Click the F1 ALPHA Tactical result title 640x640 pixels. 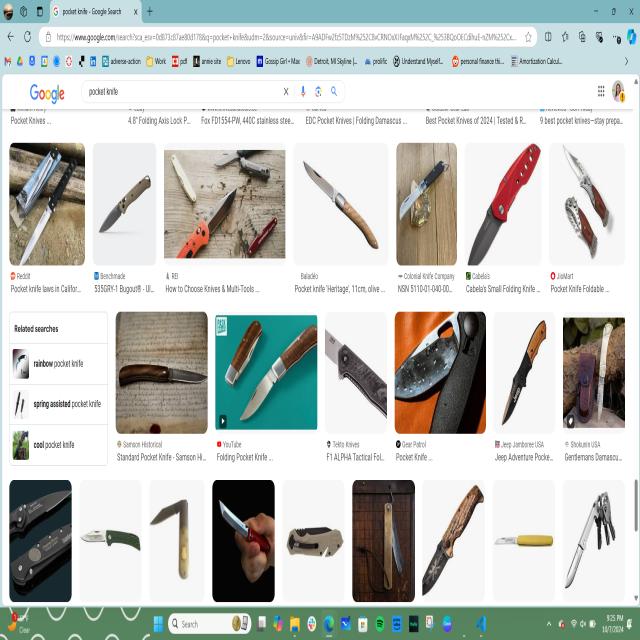pyautogui.click(x=355, y=458)
